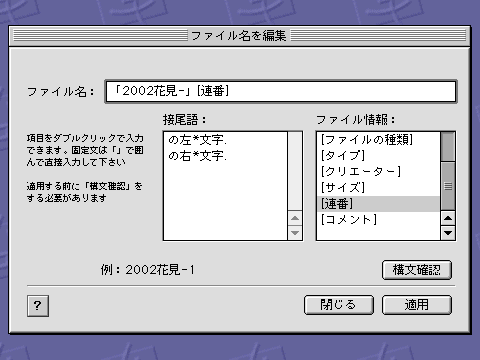Click the 閉じる button

[x=339, y=305]
